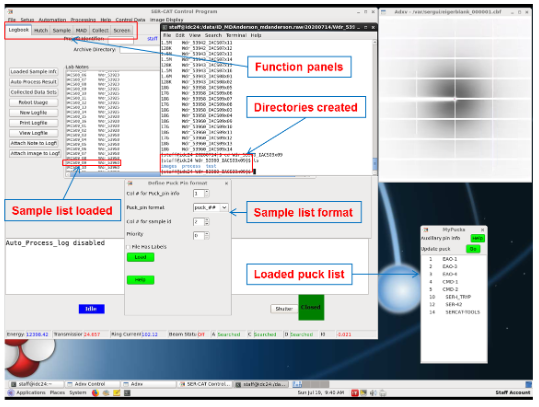The image size is (539, 407).
Task: Click the volume icon in the system tray
Action: coord(373,393)
